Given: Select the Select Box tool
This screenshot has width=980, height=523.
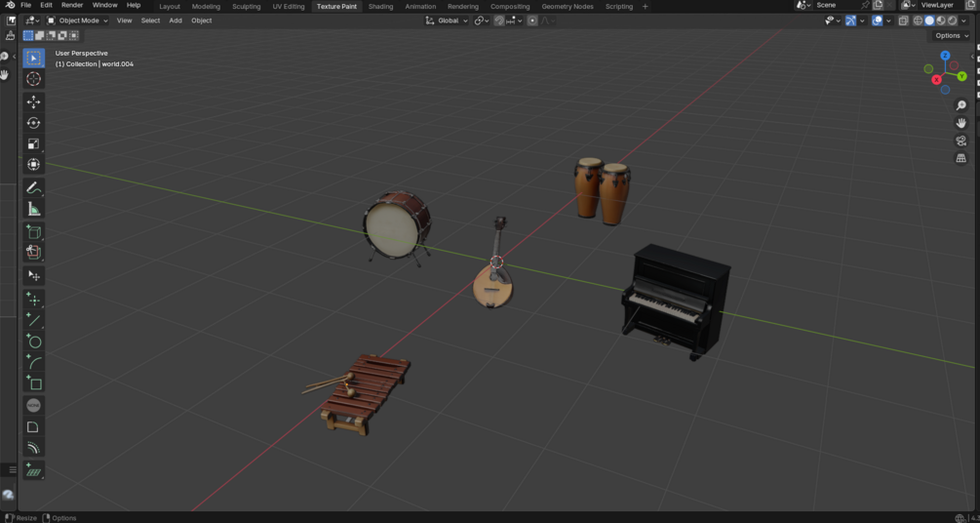Looking at the screenshot, I should click(34, 59).
